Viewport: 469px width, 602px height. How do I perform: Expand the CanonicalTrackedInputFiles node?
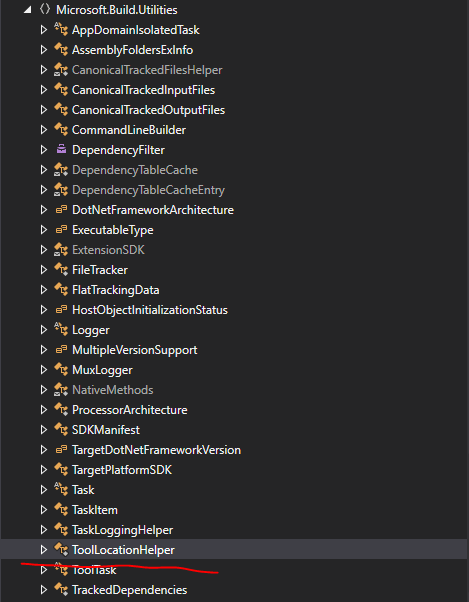[44, 90]
